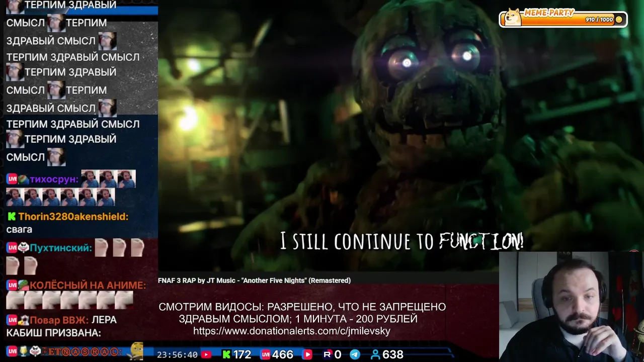This screenshot has width=644, height=362.
Task: Click the red play-button icon before the Rutube counter
Action: click(x=307, y=354)
